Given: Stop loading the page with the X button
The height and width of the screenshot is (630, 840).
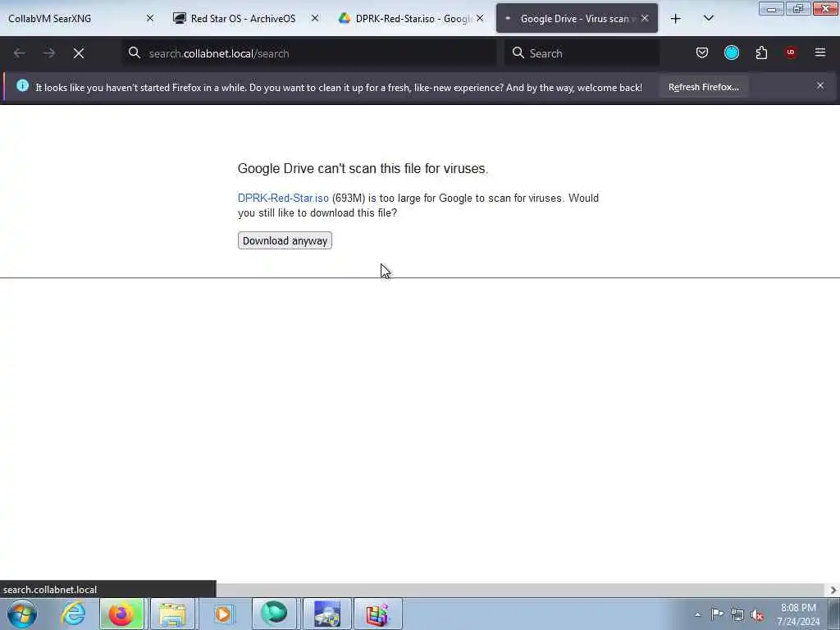Looking at the screenshot, I should [x=79, y=53].
